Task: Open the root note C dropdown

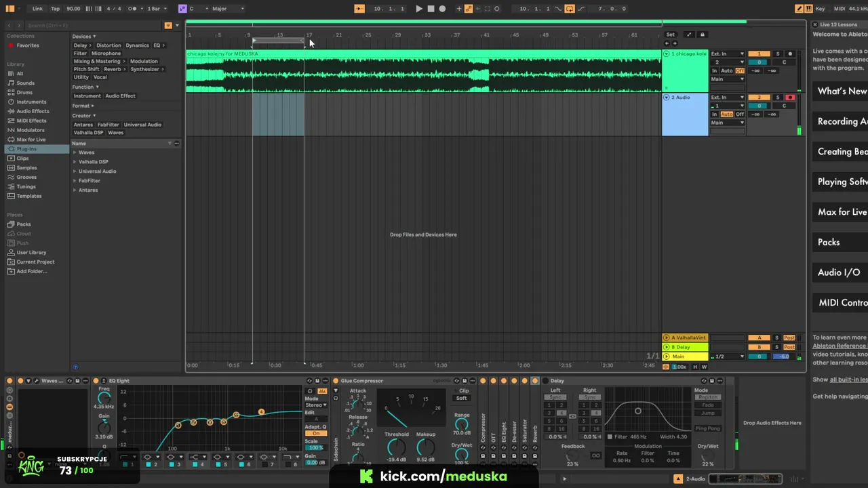Action: (x=198, y=9)
